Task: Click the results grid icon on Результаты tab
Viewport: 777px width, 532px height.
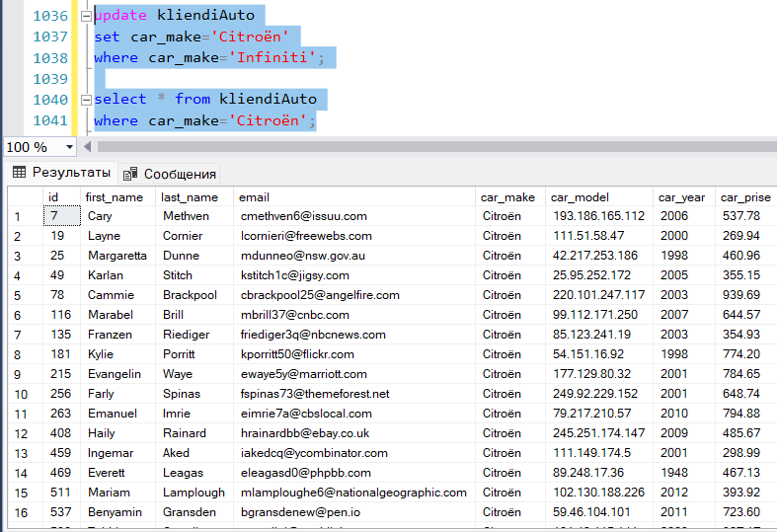Action: pyautogui.click(x=20, y=173)
